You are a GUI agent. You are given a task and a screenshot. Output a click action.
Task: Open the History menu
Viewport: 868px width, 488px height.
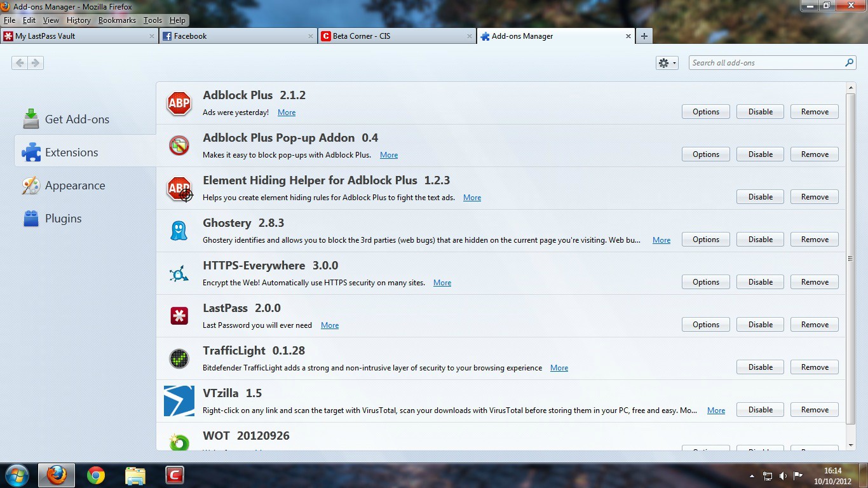[79, 20]
